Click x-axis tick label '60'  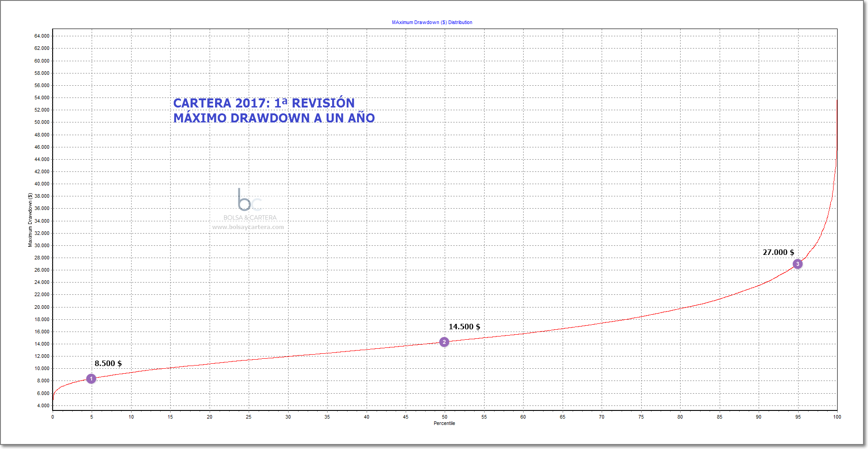(x=523, y=417)
